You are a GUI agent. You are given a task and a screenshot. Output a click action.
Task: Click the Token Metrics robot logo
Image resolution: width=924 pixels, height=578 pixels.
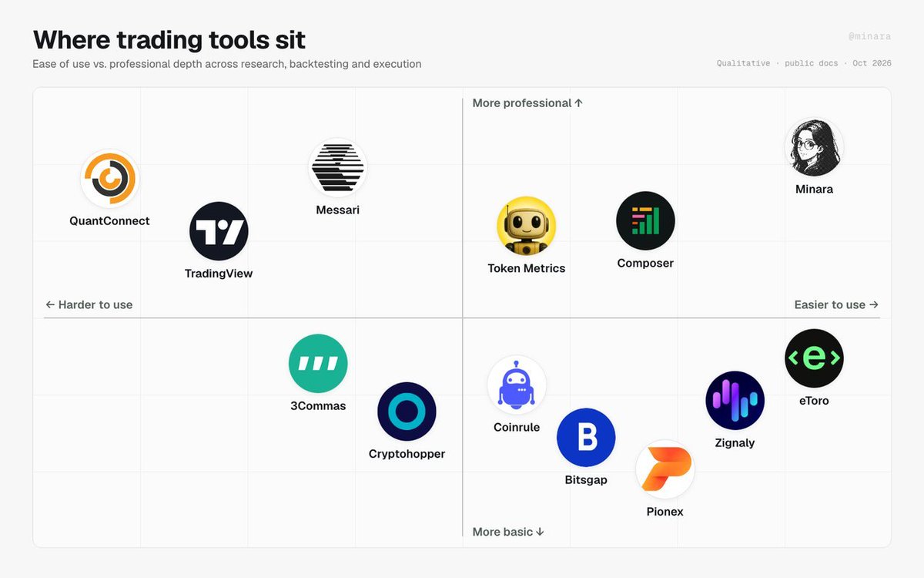point(526,226)
